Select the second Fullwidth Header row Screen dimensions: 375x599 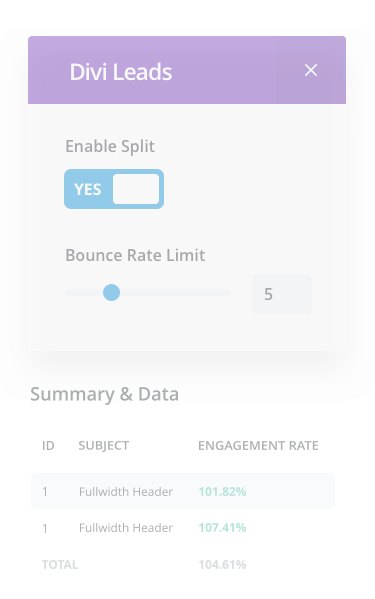[183, 528]
